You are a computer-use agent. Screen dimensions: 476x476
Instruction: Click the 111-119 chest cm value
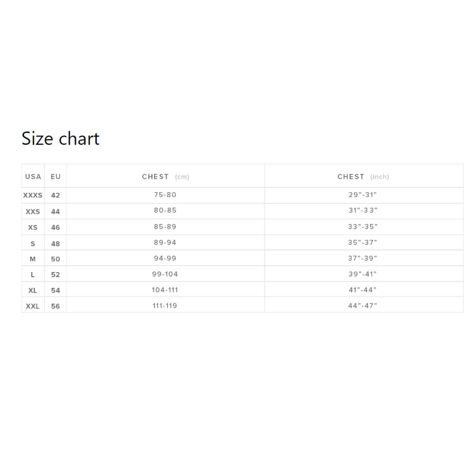[x=165, y=306]
